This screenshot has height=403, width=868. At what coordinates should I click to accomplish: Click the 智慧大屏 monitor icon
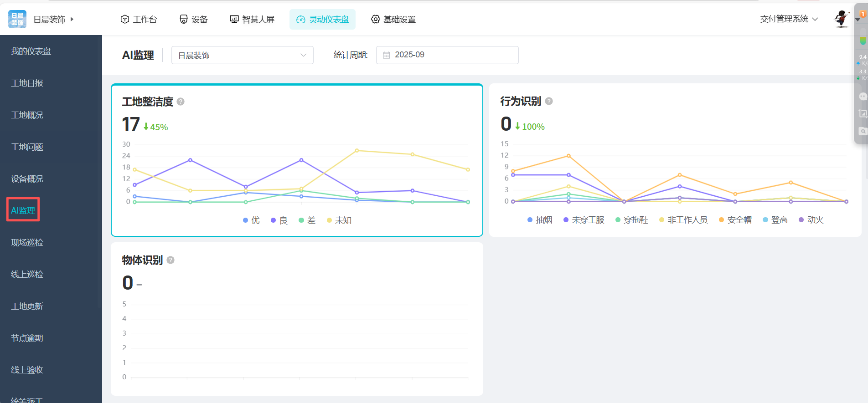pyautogui.click(x=234, y=19)
